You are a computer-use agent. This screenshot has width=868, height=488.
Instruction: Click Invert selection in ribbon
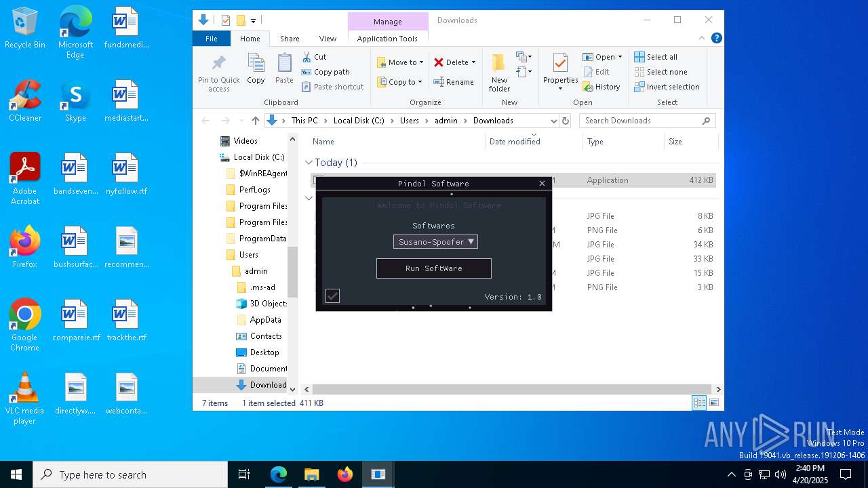667,87
